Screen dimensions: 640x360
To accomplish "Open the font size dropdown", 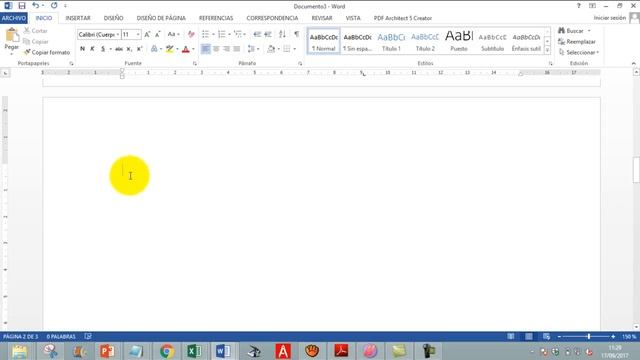I will coord(138,35).
